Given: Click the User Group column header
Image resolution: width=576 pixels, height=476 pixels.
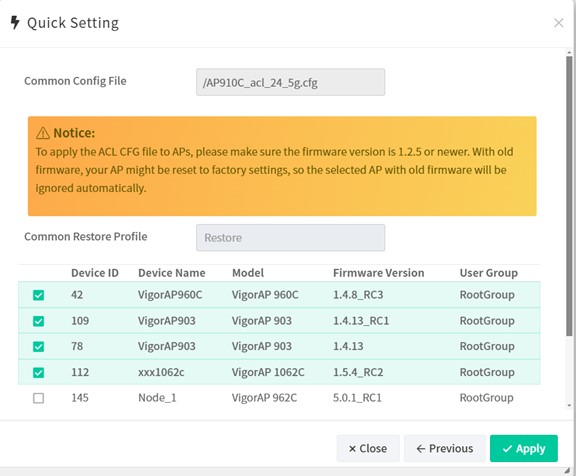Looking at the screenshot, I should (489, 273).
